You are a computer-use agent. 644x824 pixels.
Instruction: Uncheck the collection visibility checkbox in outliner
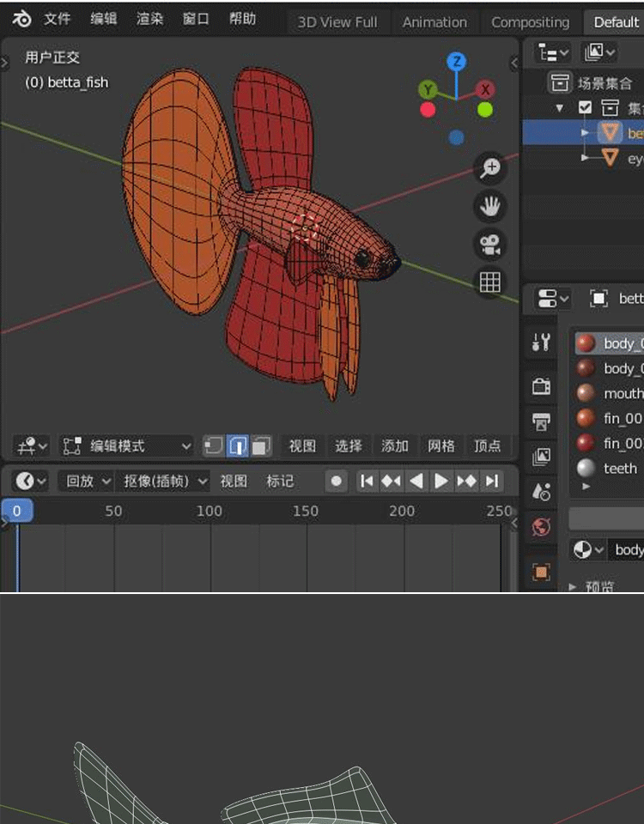click(586, 107)
